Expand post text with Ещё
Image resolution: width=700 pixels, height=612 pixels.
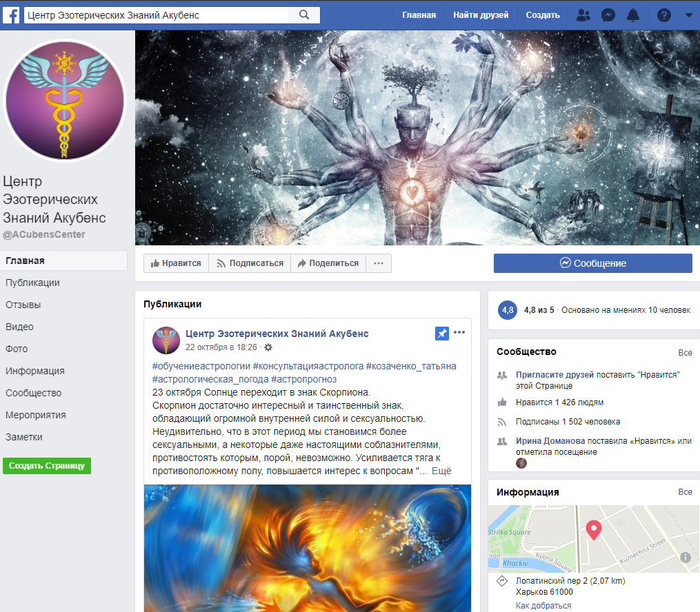441,471
